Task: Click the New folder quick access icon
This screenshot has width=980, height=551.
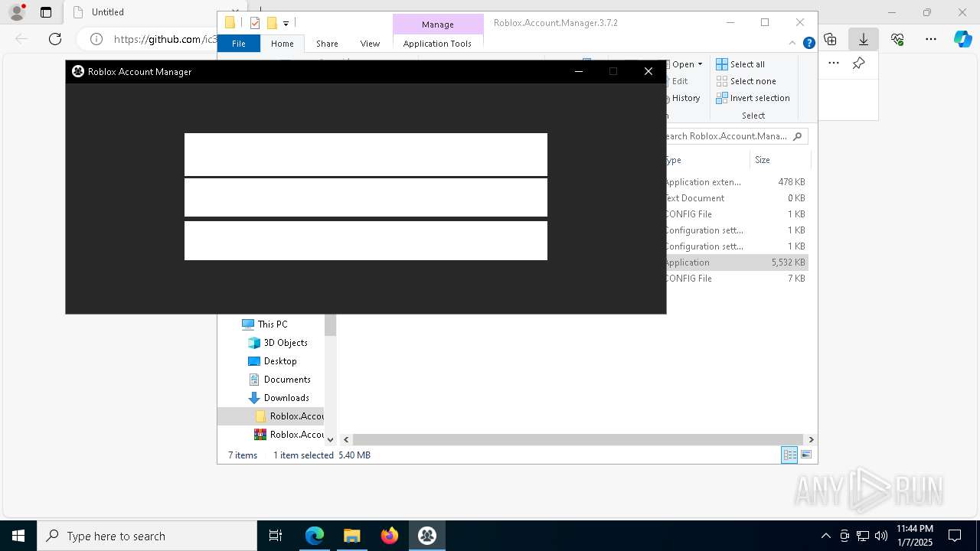Action: click(x=272, y=23)
